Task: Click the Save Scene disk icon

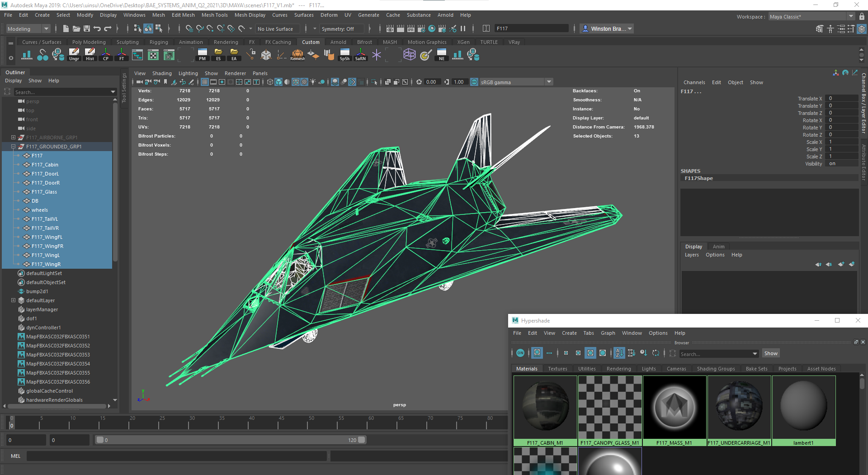Action: [87, 28]
